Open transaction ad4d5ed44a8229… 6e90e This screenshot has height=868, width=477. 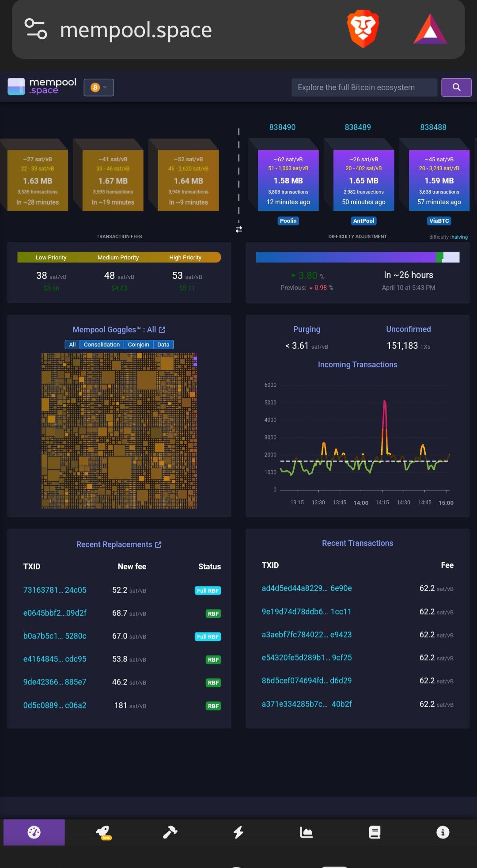tap(307, 588)
